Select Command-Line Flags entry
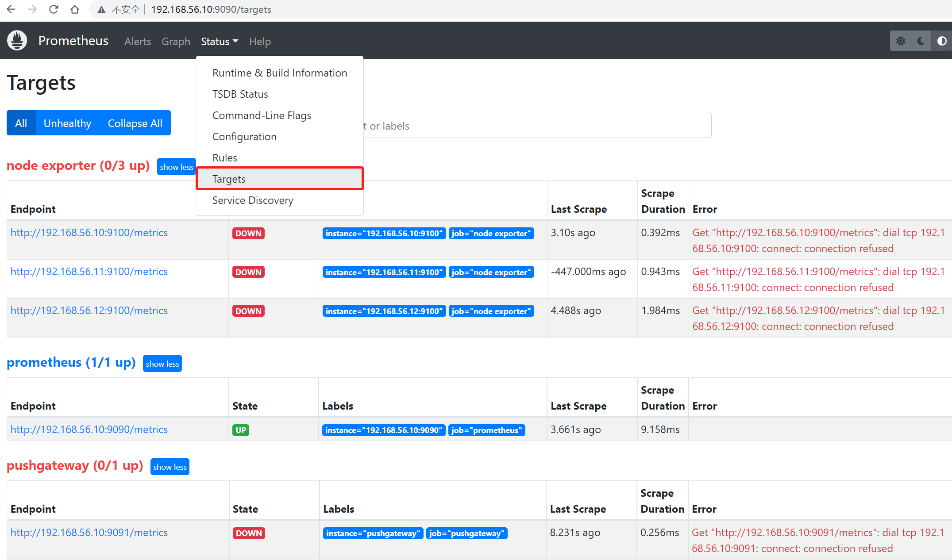Viewport: 952px width, 560px height. (x=280, y=115)
